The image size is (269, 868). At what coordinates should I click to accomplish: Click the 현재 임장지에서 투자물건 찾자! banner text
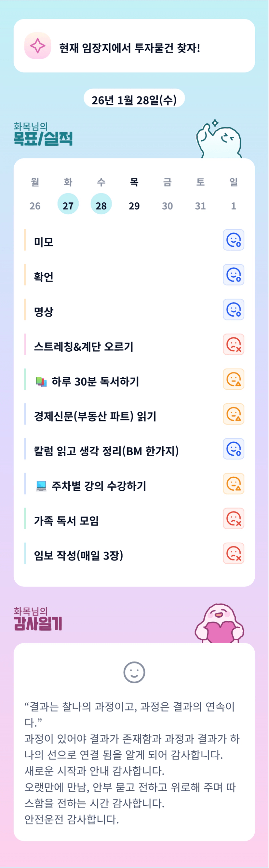(129, 48)
